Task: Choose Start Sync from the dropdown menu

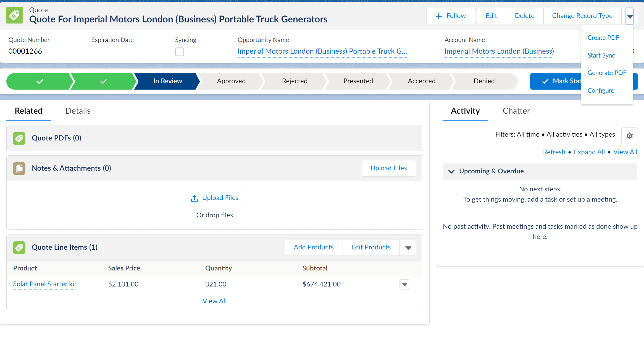Action: (x=601, y=55)
